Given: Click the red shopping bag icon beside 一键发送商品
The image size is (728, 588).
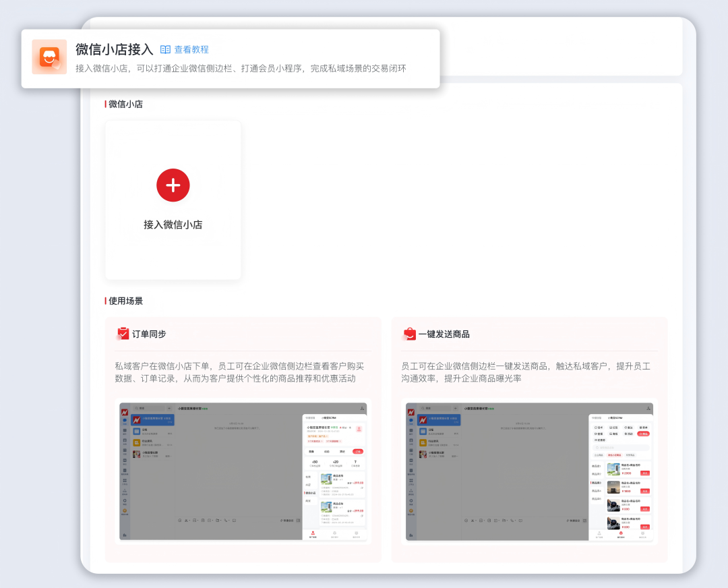Looking at the screenshot, I should click(410, 333).
